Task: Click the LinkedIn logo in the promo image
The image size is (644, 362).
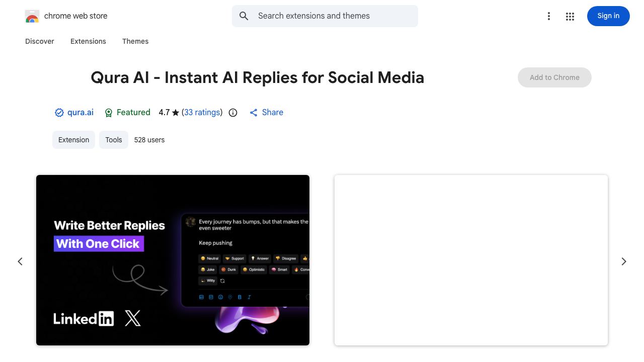Action: click(84, 318)
